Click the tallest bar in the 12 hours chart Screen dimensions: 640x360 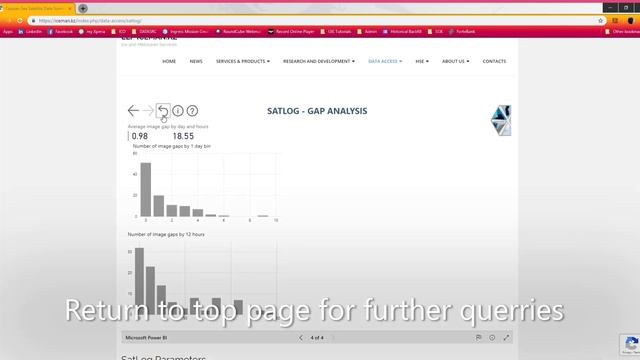[x=139, y=281]
